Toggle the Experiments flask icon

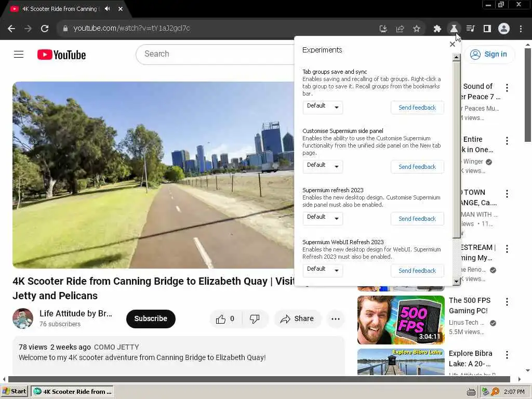click(454, 29)
